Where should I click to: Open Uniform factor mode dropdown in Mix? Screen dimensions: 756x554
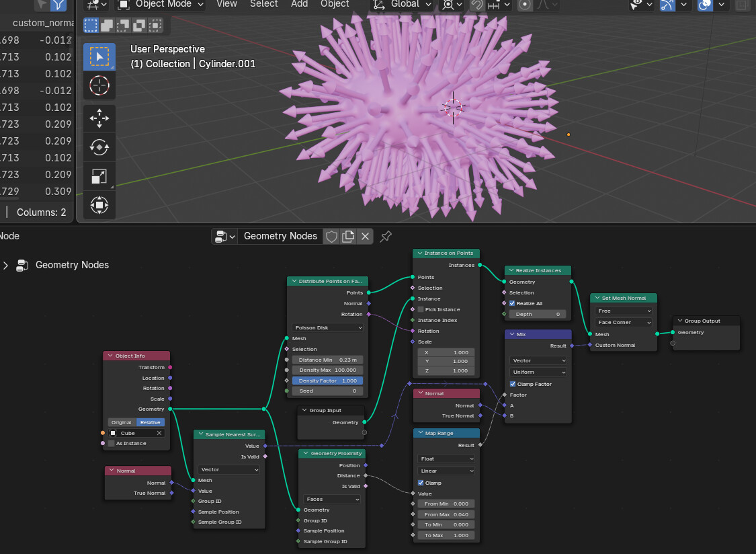click(538, 372)
